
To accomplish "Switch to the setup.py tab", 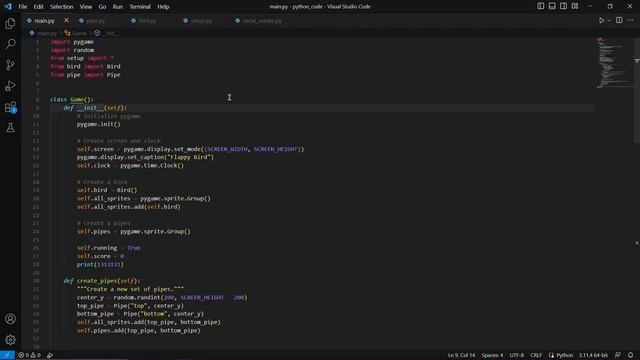I will (202, 20).
